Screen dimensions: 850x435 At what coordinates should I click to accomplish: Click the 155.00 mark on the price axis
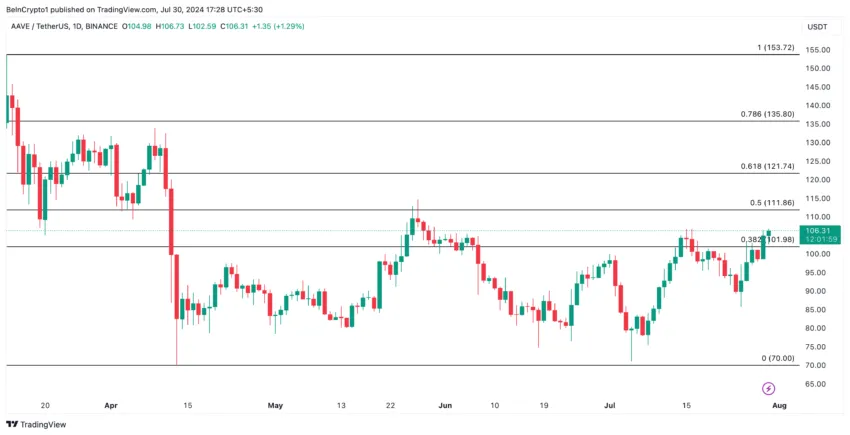coord(817,50)
